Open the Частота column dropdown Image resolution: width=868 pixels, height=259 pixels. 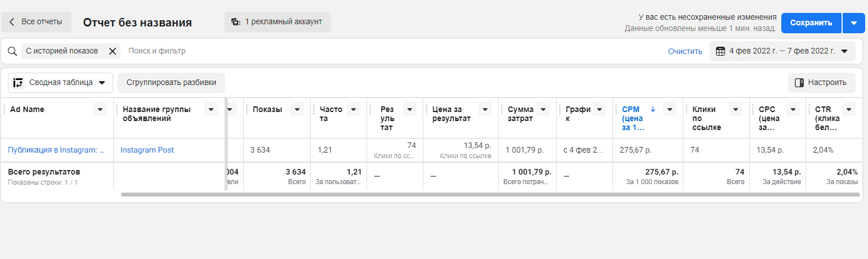point(354,109)
